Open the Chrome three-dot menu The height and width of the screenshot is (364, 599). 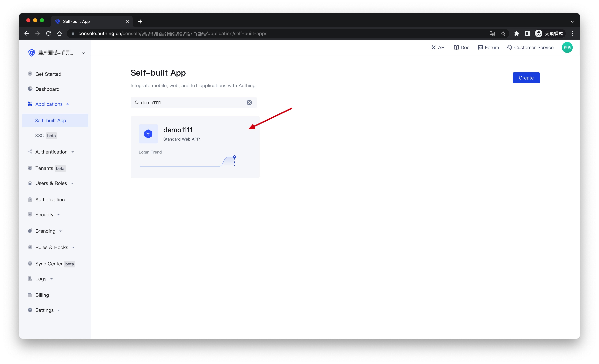tap(572, 33)
